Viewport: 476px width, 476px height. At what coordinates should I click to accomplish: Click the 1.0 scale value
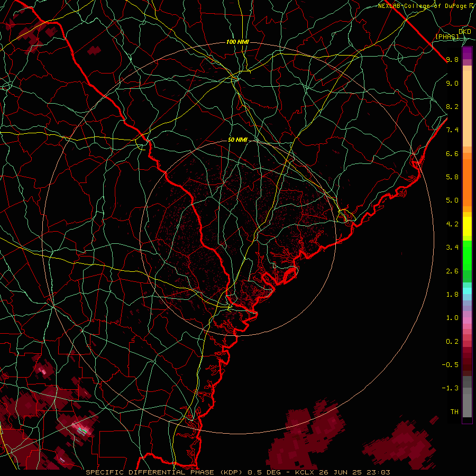point(452,318)
